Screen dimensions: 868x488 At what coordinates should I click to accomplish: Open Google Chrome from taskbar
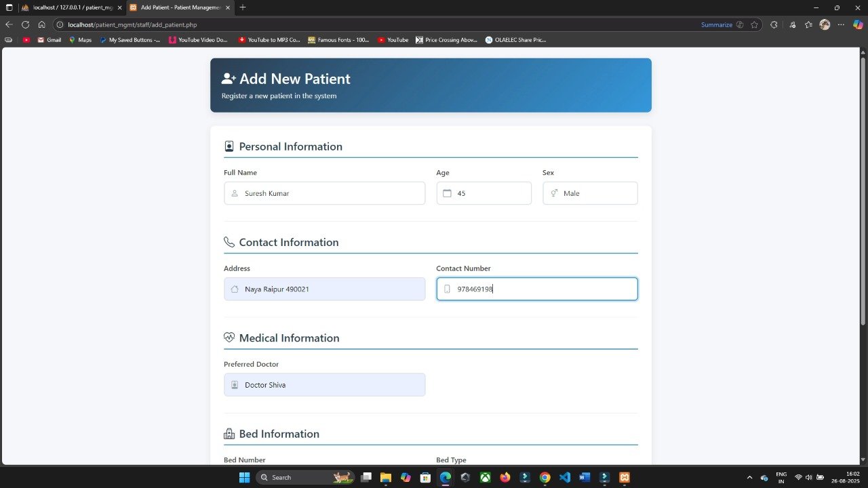pos(545,477)
